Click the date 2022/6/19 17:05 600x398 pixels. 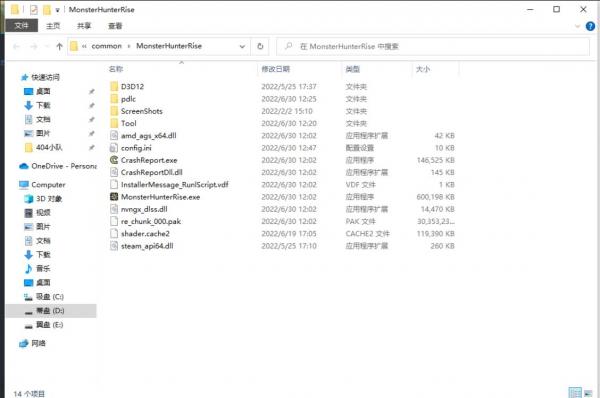(289, 233)
